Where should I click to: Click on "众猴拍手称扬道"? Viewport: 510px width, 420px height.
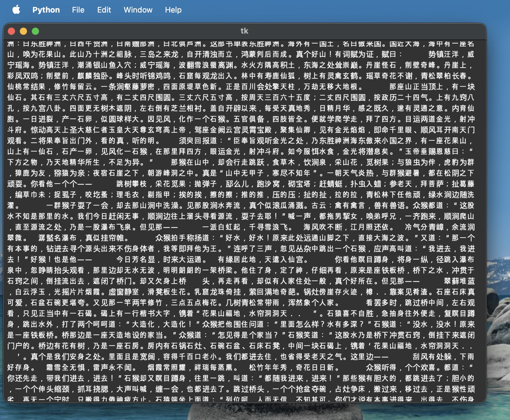point(182,238)
